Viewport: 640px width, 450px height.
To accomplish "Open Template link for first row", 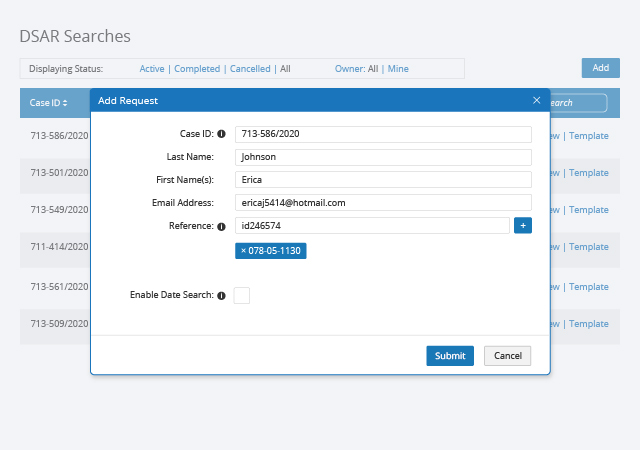I will click(x=589, y=136).
